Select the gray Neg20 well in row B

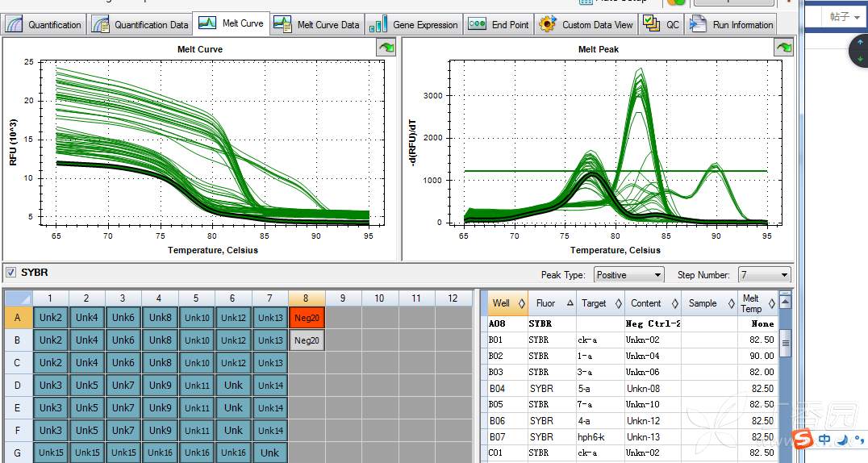click(307, 340)
